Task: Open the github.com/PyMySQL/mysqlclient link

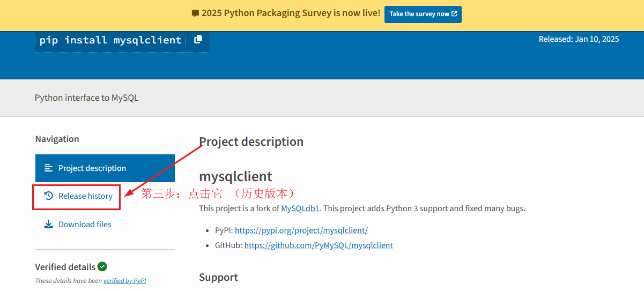Action: 319,245
